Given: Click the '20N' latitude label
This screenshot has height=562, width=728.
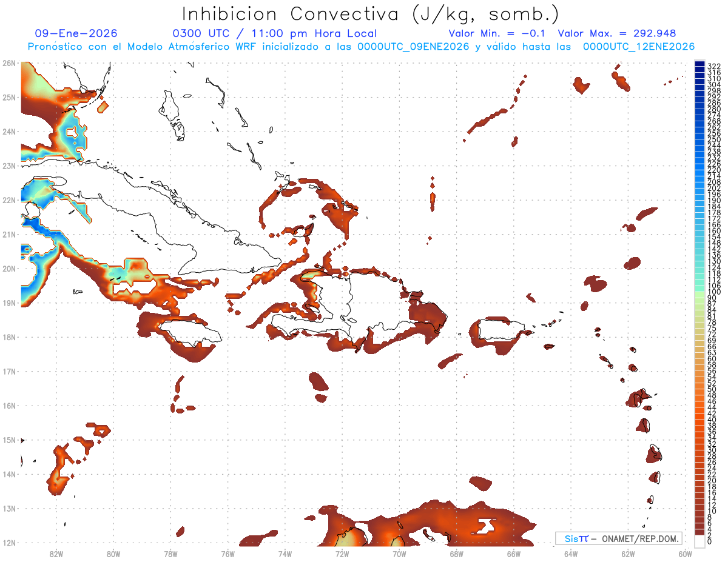Looking at the screenshot, I should (x=8, y=269).
